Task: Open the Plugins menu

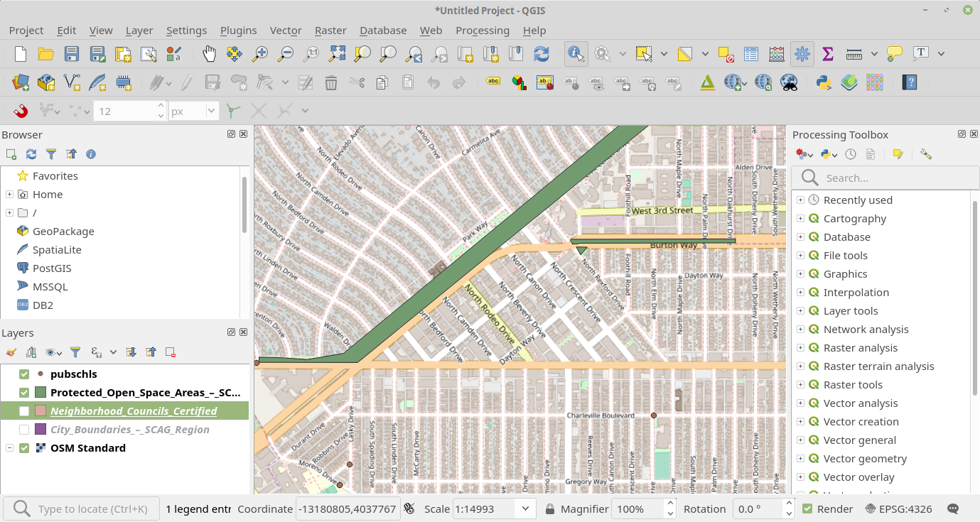Action: point(239,31)
